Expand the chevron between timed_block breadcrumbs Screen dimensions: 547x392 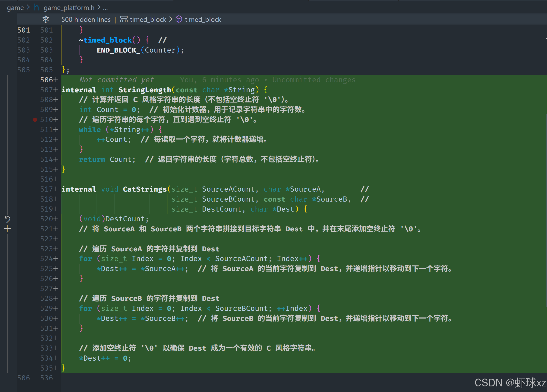pos(171,19)
